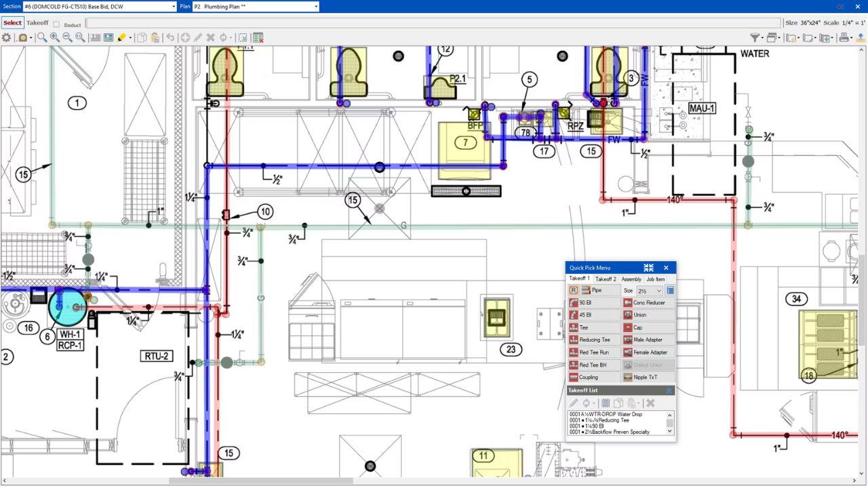Pick the Conc Reducer fitting
Viewport: 868px width, 488px height.
coord(646,303)
